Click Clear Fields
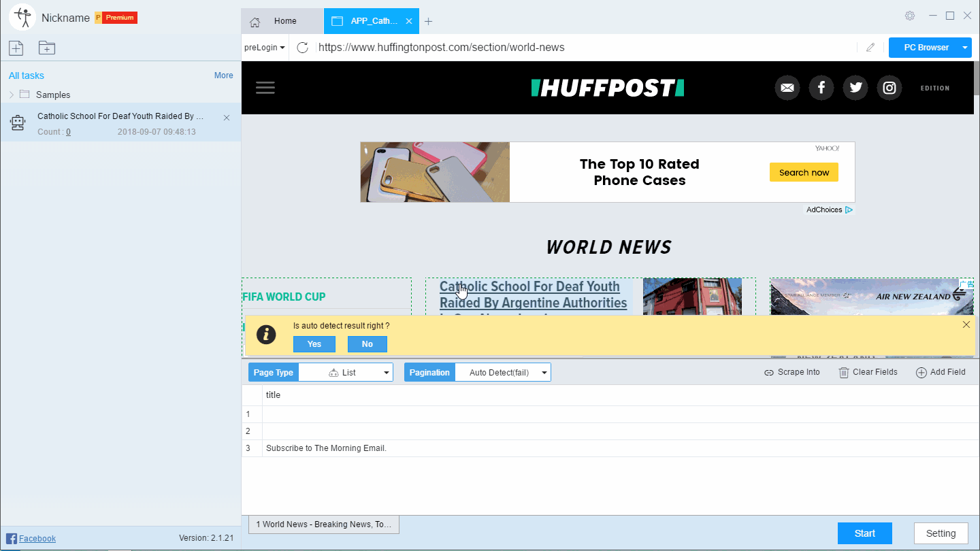This screenshot has width=980, height=551. point(868,372)
